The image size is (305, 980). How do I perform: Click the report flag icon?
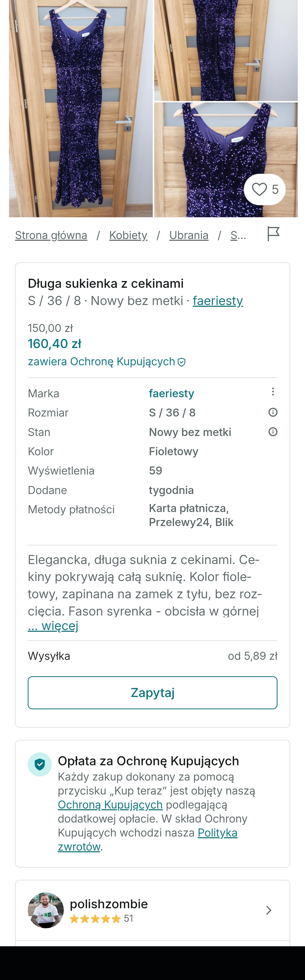[x=273, y=233]
